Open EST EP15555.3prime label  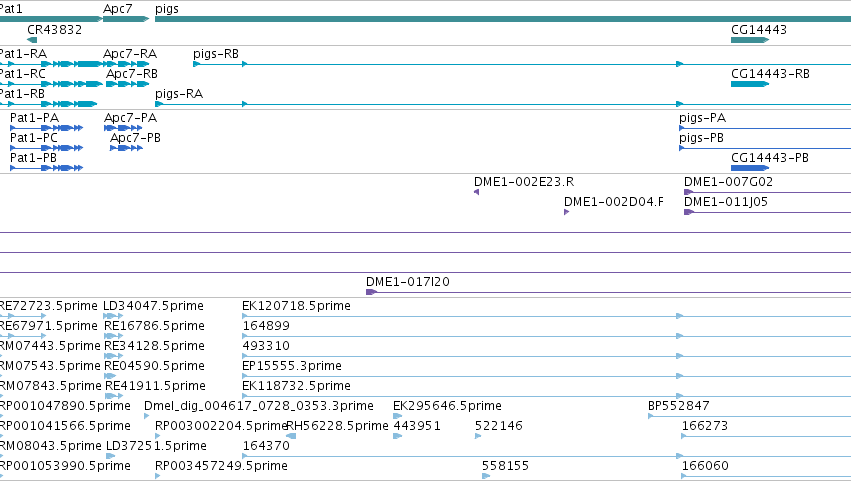(x=292, y=366)
